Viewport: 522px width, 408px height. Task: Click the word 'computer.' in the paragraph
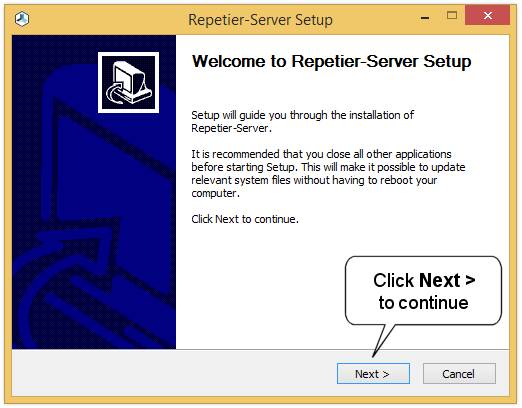tap(215, 193)
